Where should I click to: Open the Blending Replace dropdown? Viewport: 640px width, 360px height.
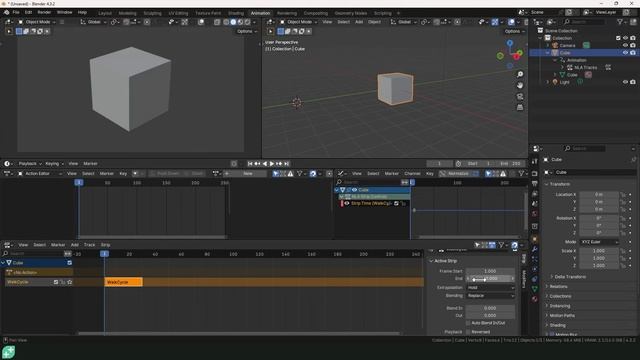click(490, 296)
